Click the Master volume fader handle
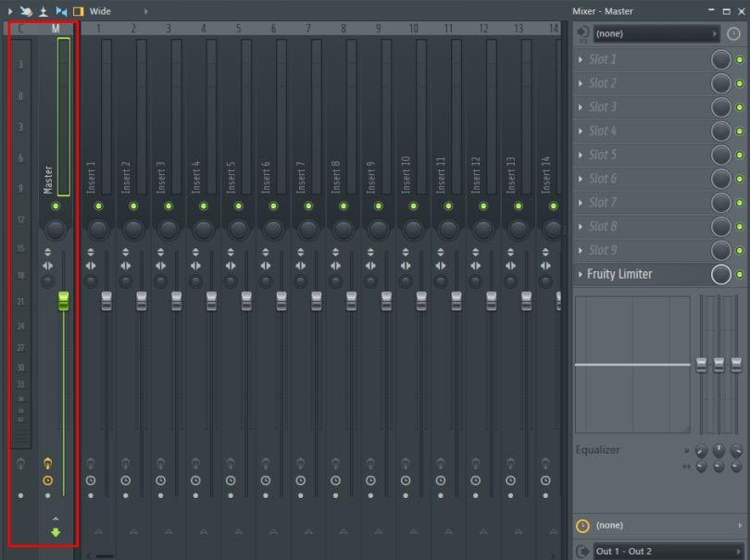 click(x=64, y=301)
